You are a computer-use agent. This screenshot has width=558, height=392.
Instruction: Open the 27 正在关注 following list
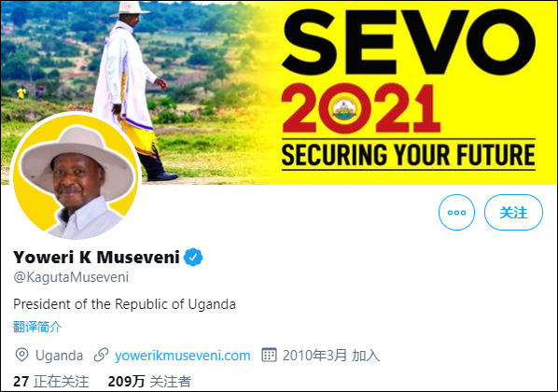pyautogui.click(x=51, y=382)
